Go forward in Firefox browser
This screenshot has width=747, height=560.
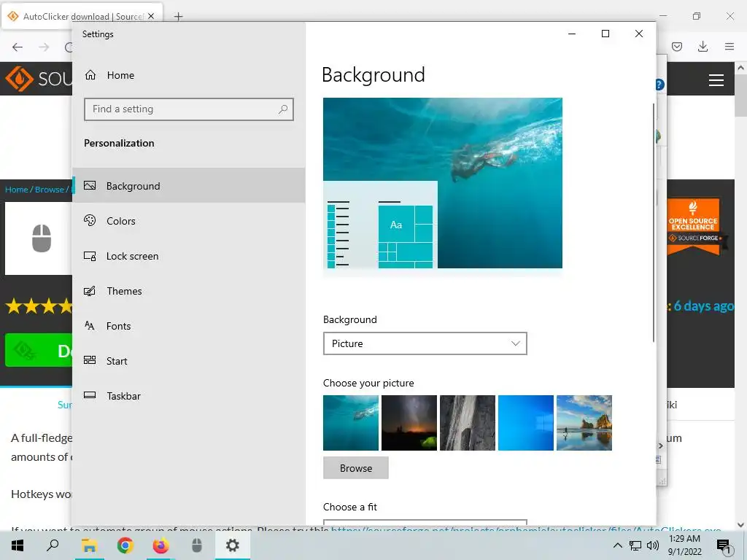pyautogui.click(x=44, y=47)
